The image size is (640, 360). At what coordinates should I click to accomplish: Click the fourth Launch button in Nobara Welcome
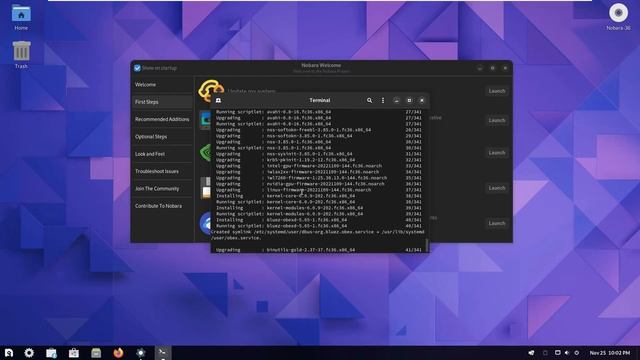click(x=497, y=188)
